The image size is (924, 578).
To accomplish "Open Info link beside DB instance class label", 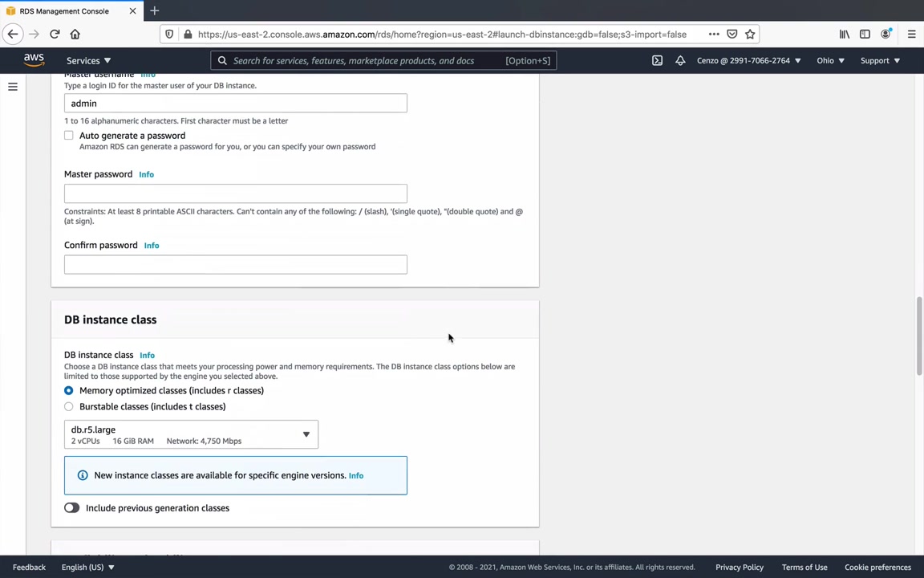I will 147,355.
